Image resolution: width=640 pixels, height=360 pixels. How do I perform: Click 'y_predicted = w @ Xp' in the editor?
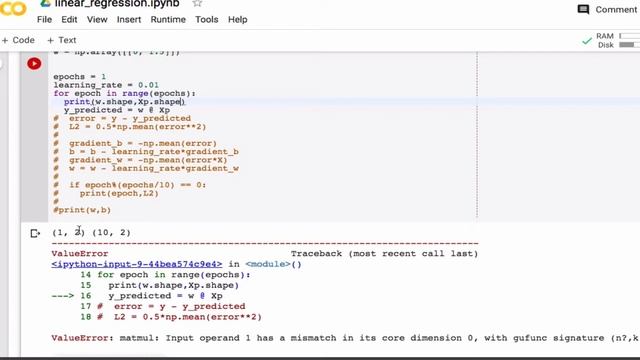pyautogui.click(x=117, y=110)
